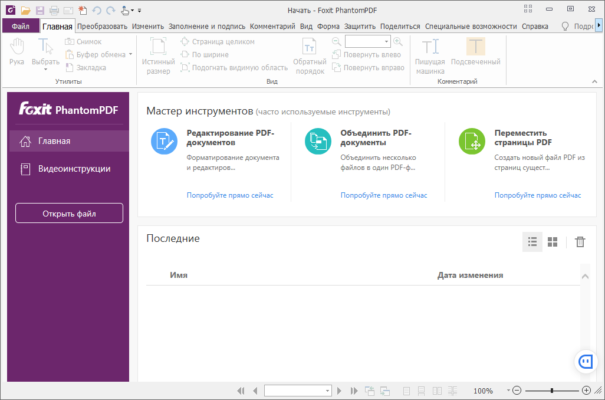Viewport: 605px width, 400px height.
Task: Click the zoom out magnifier in ribbon
Action: pos(336,41)
